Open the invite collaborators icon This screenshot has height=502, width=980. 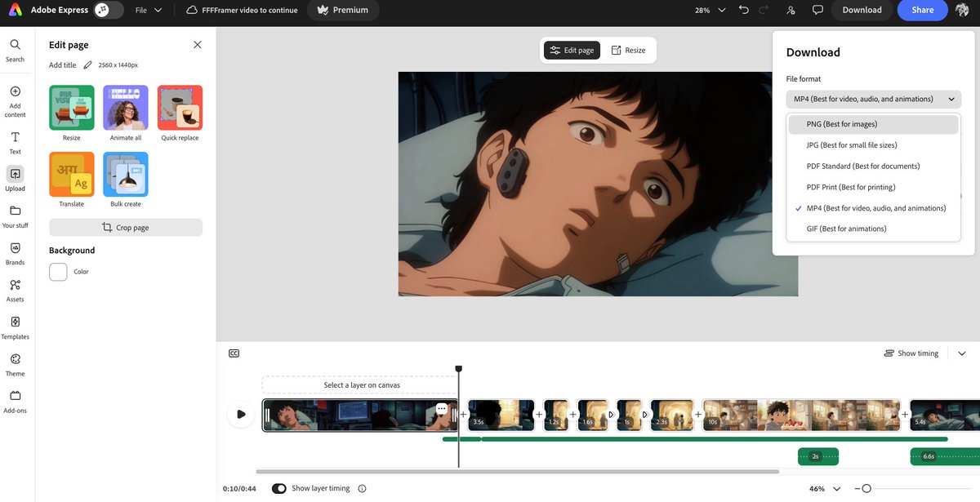pyautogui.click(x=791, y=10)
